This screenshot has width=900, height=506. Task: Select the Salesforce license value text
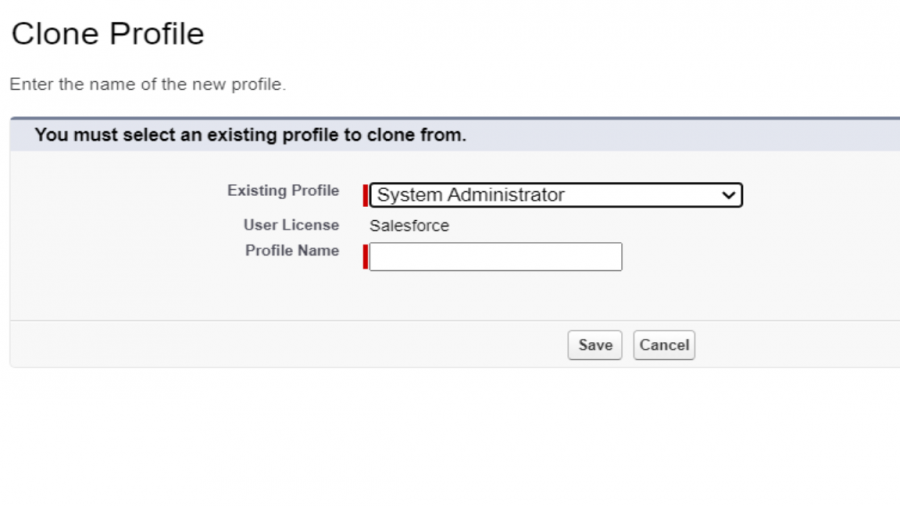[x=409, y=226]
